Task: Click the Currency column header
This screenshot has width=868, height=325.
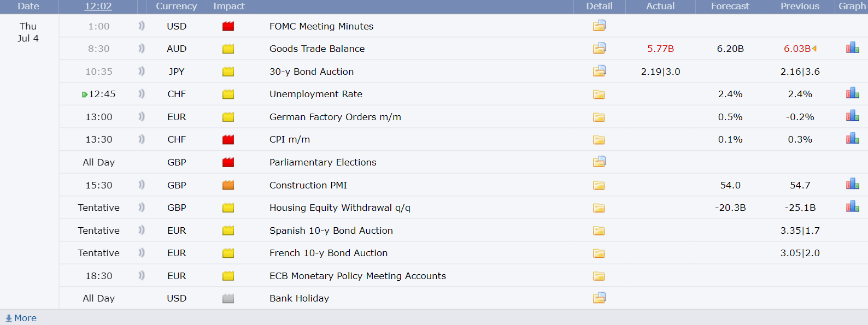Action: click(x=176, y=6)
